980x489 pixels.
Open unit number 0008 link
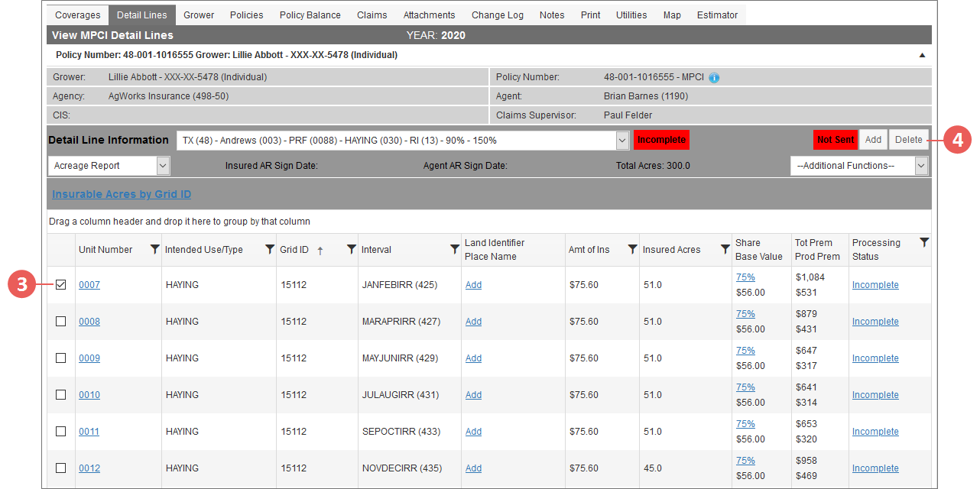pyautogui.click(x=89, y=322)
